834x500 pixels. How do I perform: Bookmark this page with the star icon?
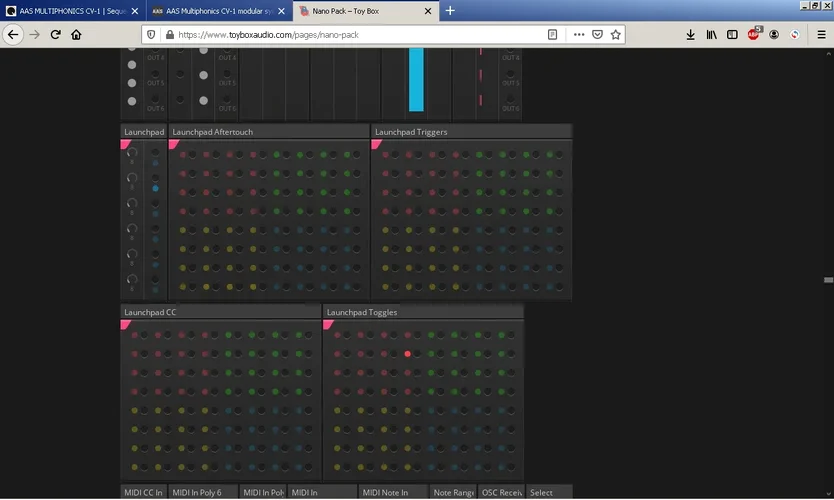(x=616, y=34)
